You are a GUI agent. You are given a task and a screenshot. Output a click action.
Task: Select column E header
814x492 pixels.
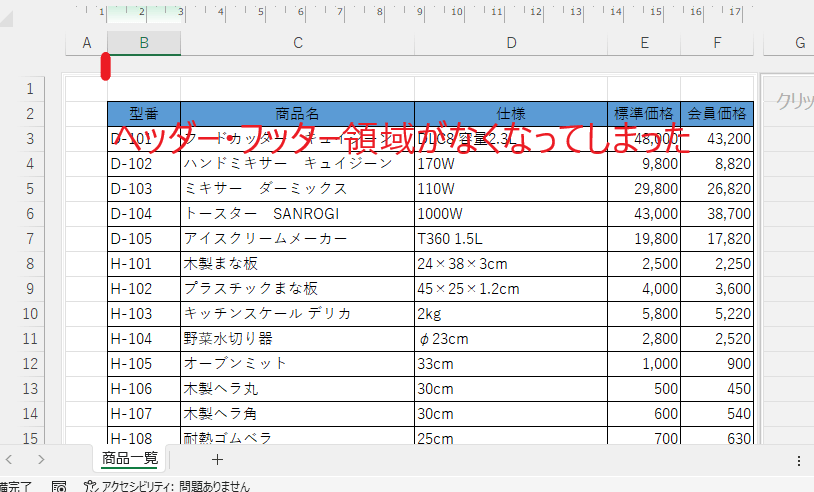(x=644, y=43)
